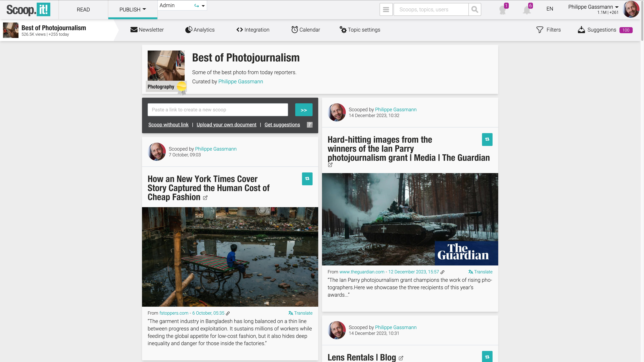
Task: Open the Analytics tab
Action: 200,30
